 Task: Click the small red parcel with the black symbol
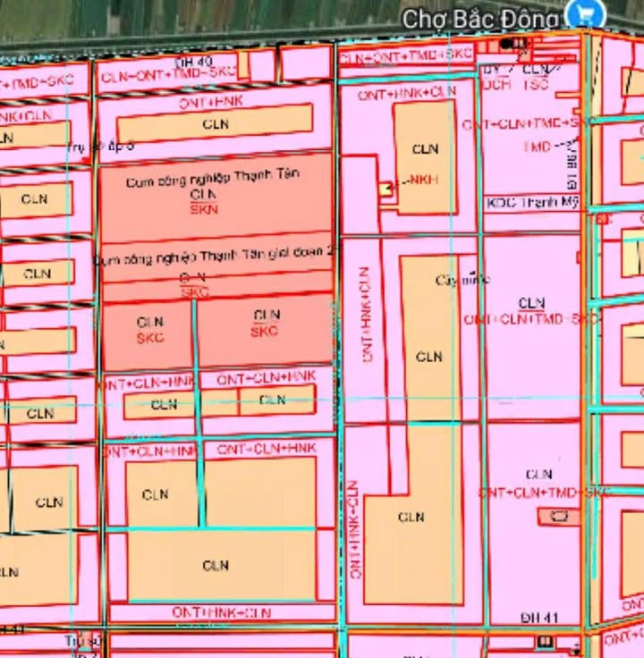pos(559,516)
